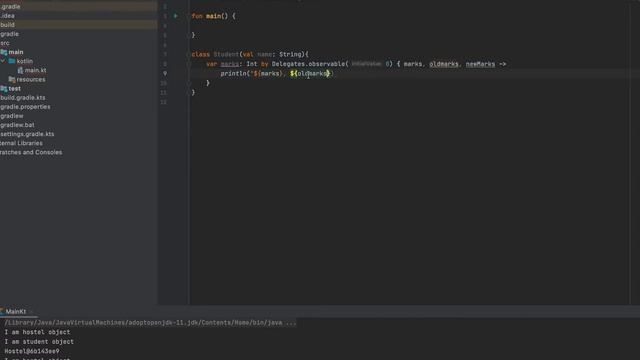Screen dimensions: 640x360
Task: Collapse the kotlin folder chevron
Action: 3,61
